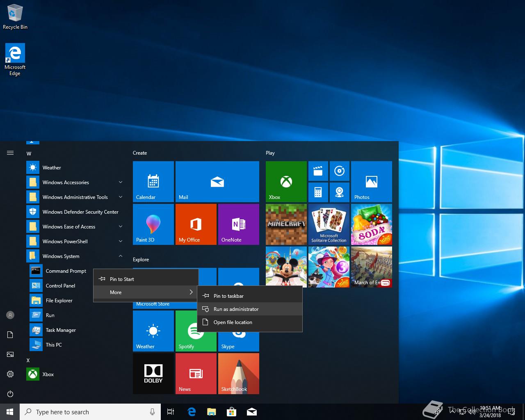
Task: Open the Maps small tile
Action: pos(340,192)
